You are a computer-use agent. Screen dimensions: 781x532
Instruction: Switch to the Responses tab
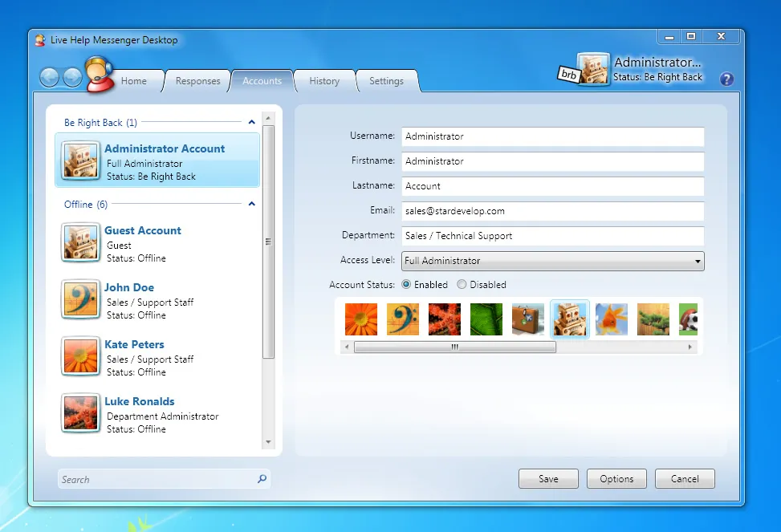pyautogui.click(x=197, y=81)
